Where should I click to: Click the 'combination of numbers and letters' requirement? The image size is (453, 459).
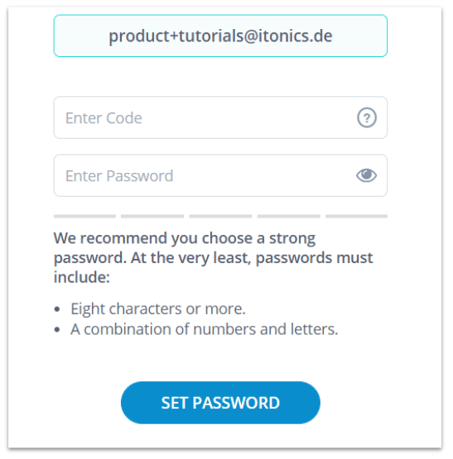(204, 329)
